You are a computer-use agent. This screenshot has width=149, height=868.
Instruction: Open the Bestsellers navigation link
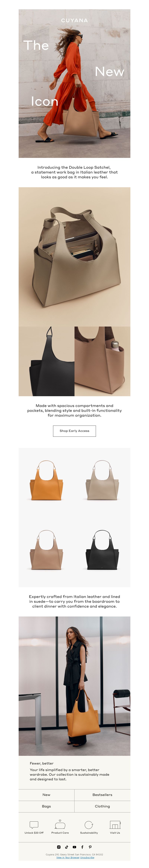coord(102,795)
